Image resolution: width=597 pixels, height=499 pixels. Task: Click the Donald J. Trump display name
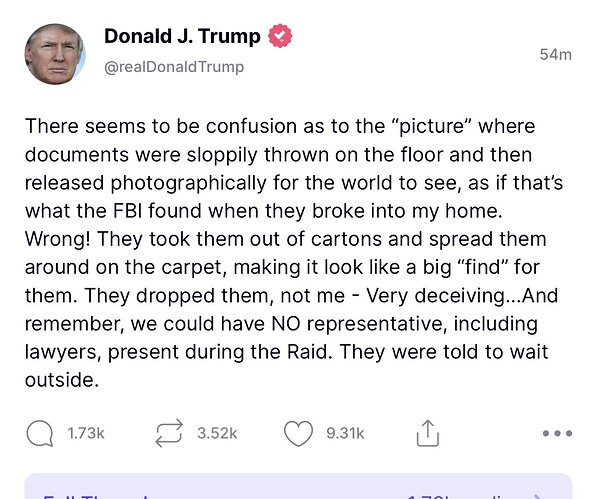182,36
